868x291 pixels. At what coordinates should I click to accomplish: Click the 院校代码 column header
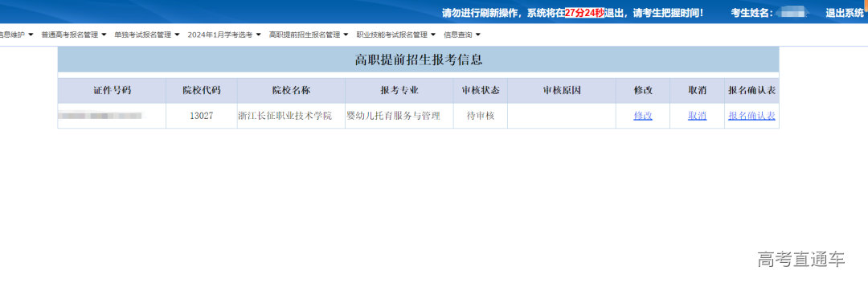click(202, 91)
